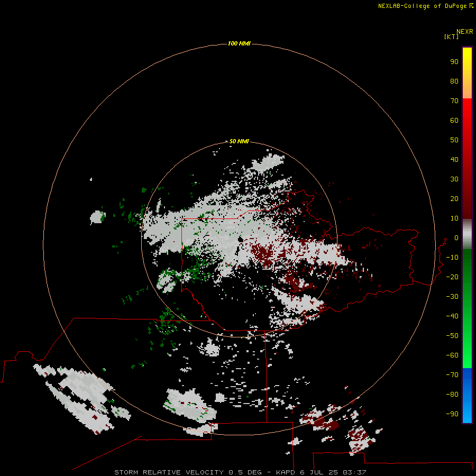
Task: Click the -50 value on velocity scale
Action: pos(452,336)
